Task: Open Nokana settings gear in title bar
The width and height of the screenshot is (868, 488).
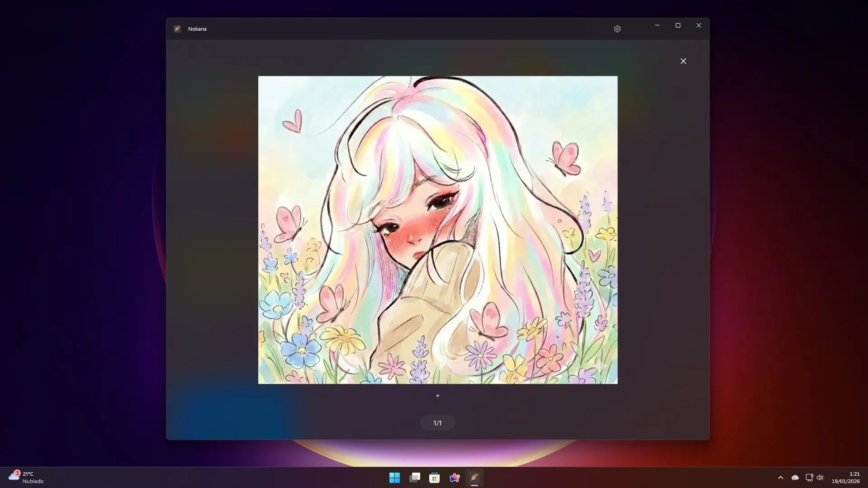Action: [617, 29]
